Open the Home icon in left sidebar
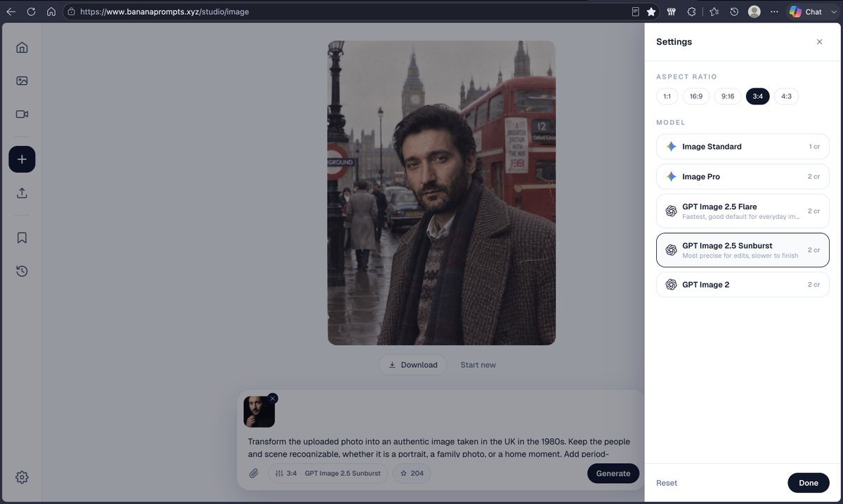Viewport: 843px width, 504px height. click(x=22, y=48)
